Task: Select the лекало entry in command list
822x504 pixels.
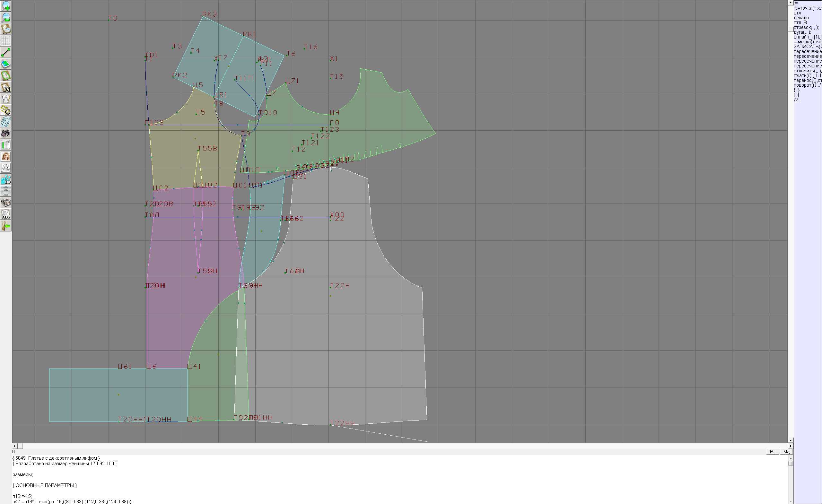Action: tap(801, 18)
